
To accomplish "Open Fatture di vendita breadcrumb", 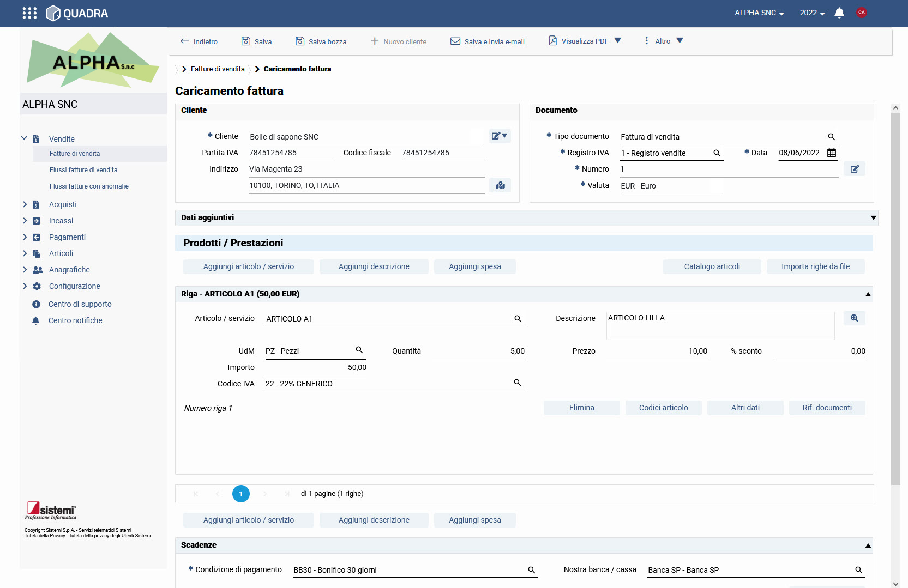I will pyautogui.click(x=218, y=69).
